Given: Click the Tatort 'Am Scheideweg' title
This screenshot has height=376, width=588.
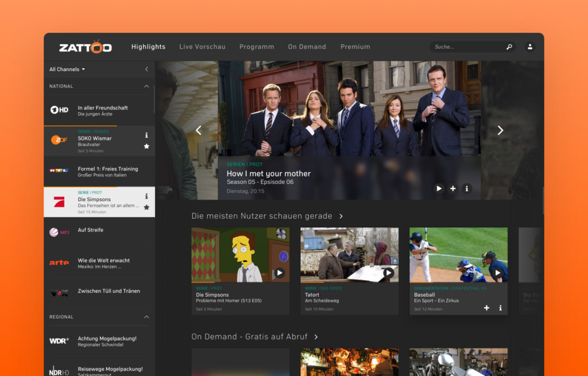Looking at the screenshot, I should (x=322, y=301).
